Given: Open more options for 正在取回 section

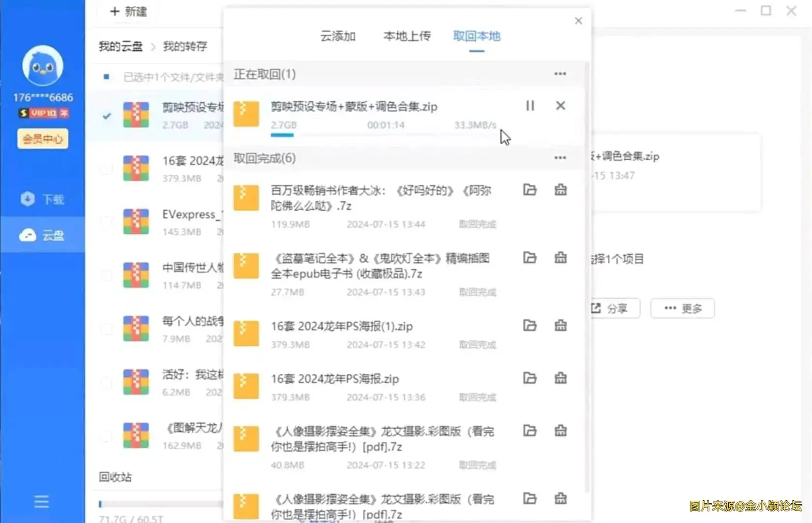Looking at the screenshot, I should tap(560, 74).
